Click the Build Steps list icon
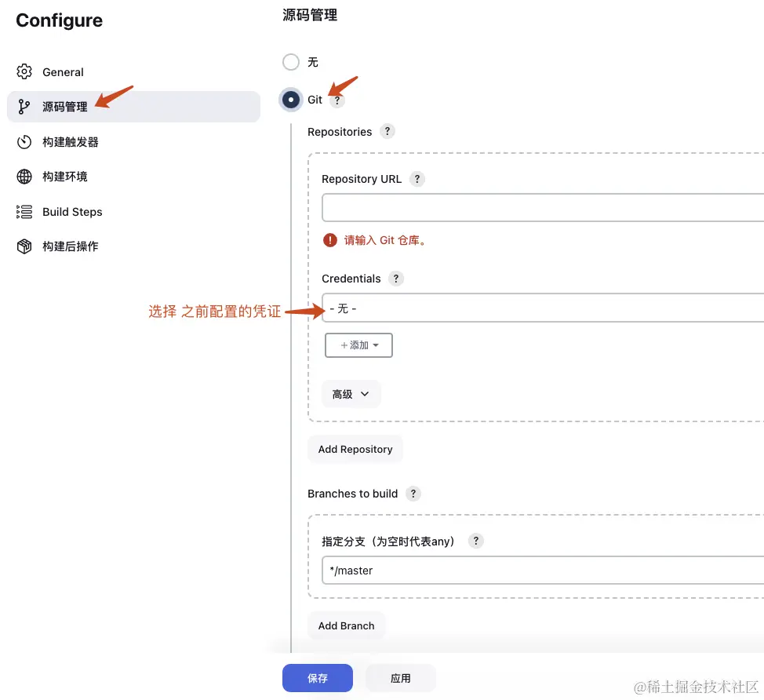The width and height of the screenshot is (764, 700). (24, 212)
